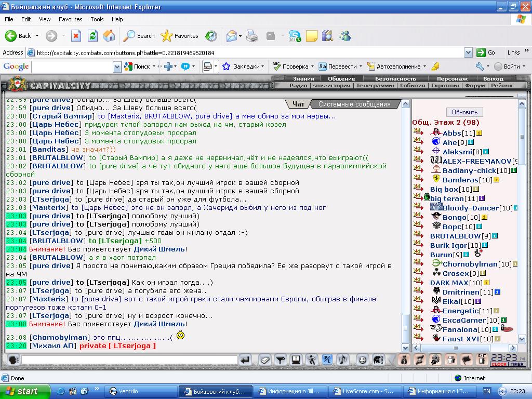Switch to CLOCK mode
Viewport: 532px width, 399px height.
pos(499,364)
